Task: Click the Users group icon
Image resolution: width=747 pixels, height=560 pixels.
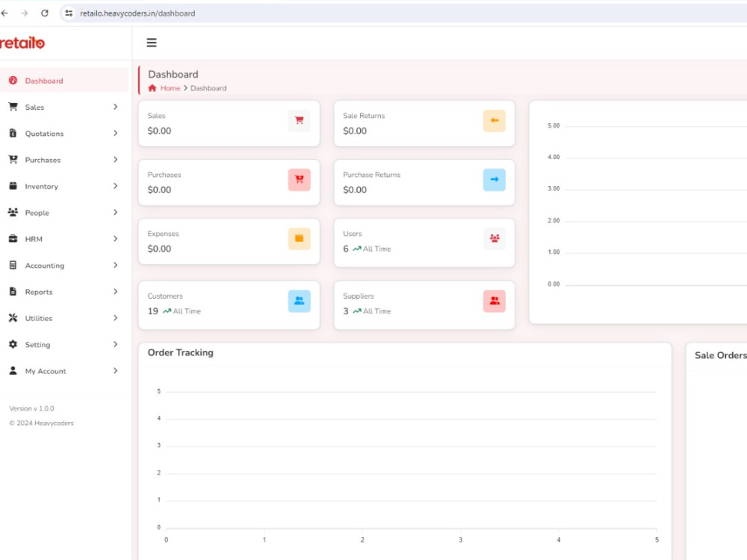Action: coord(495,238)
